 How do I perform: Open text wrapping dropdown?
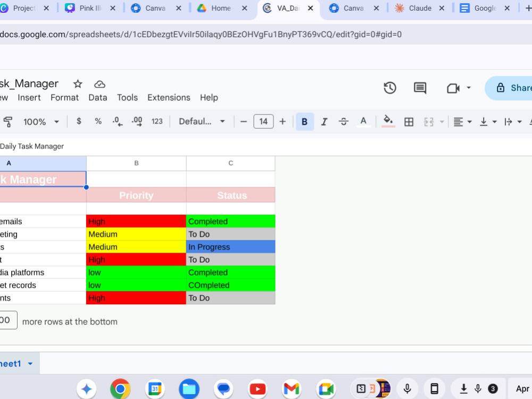[x=513, y=121]
